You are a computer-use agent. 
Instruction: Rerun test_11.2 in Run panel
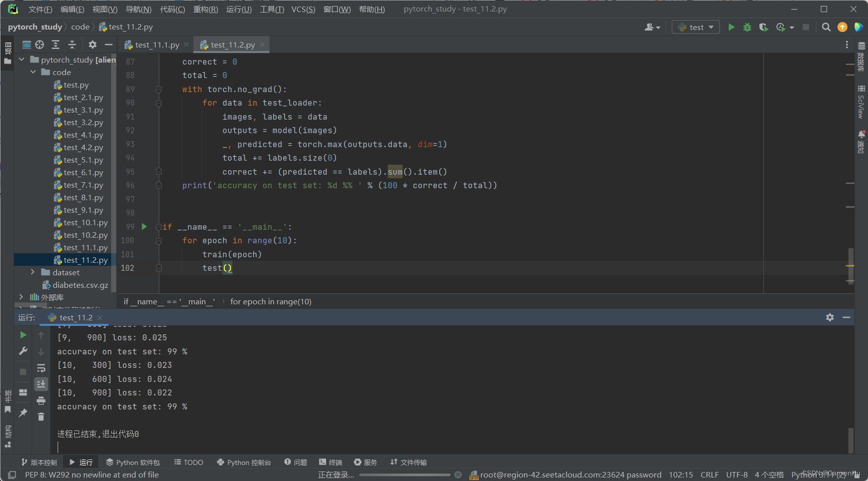coord(23,335)
